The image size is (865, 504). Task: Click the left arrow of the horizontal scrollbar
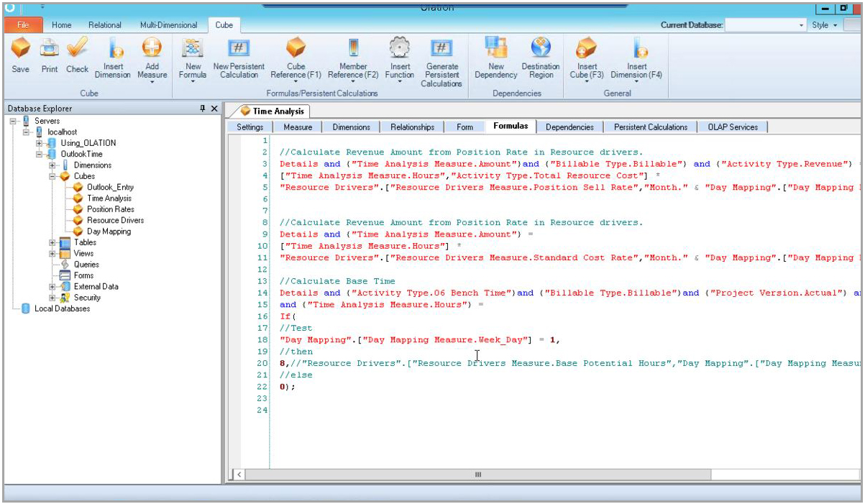239,475
